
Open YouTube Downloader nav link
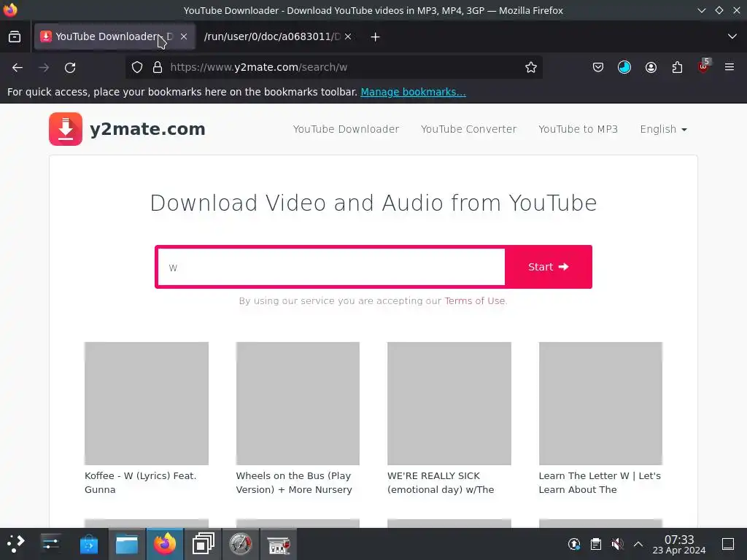(346, 129)
